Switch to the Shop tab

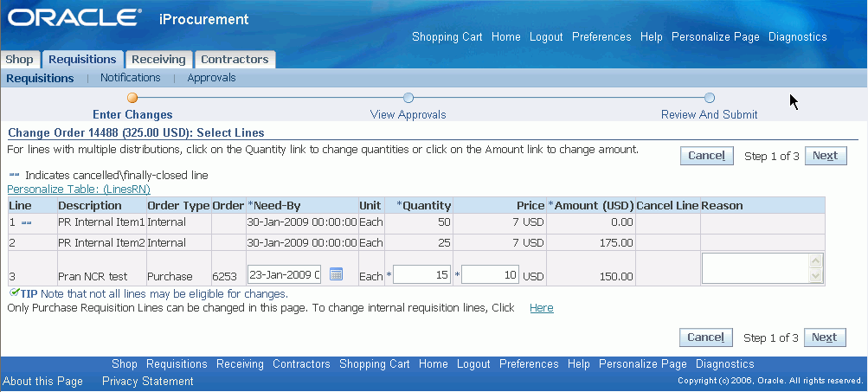click(x=19, y=59)
